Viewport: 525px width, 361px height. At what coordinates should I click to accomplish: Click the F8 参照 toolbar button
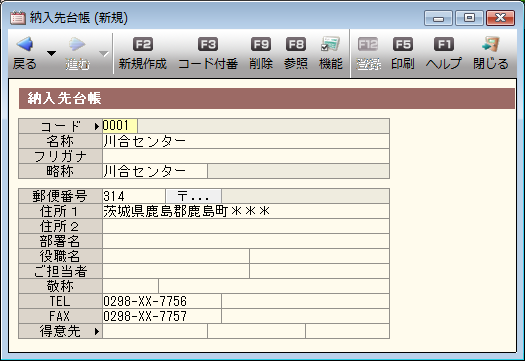click(296, 54)
